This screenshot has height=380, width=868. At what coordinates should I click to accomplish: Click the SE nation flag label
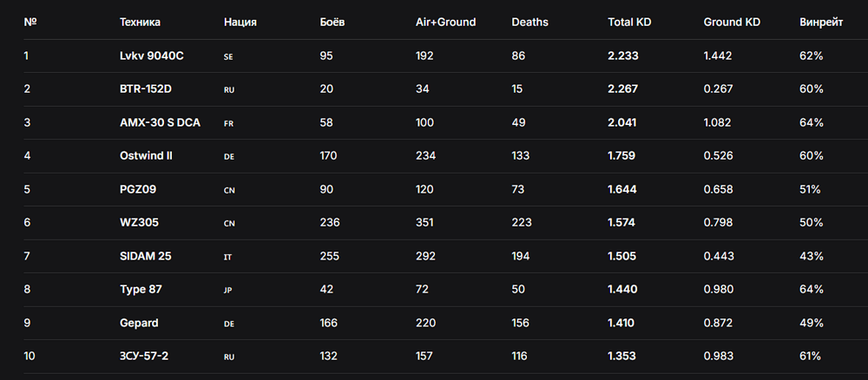tap(228, 56)
